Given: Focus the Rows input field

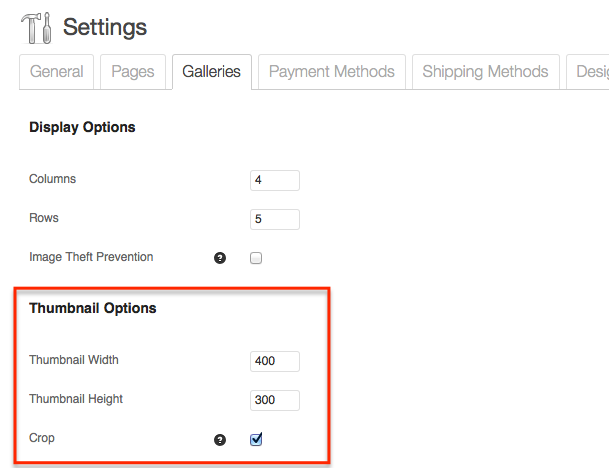Looking at the screenshot, I should (275, 219).
